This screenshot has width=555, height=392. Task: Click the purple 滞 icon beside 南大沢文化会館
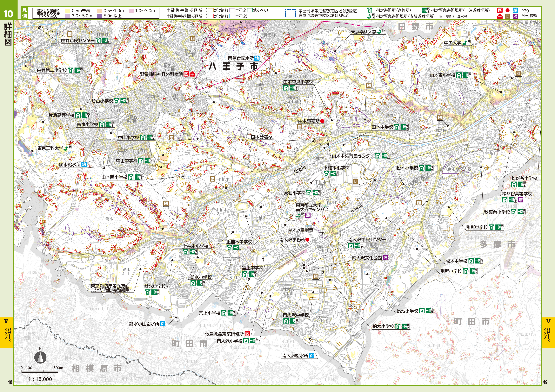(x=385, y=258)
